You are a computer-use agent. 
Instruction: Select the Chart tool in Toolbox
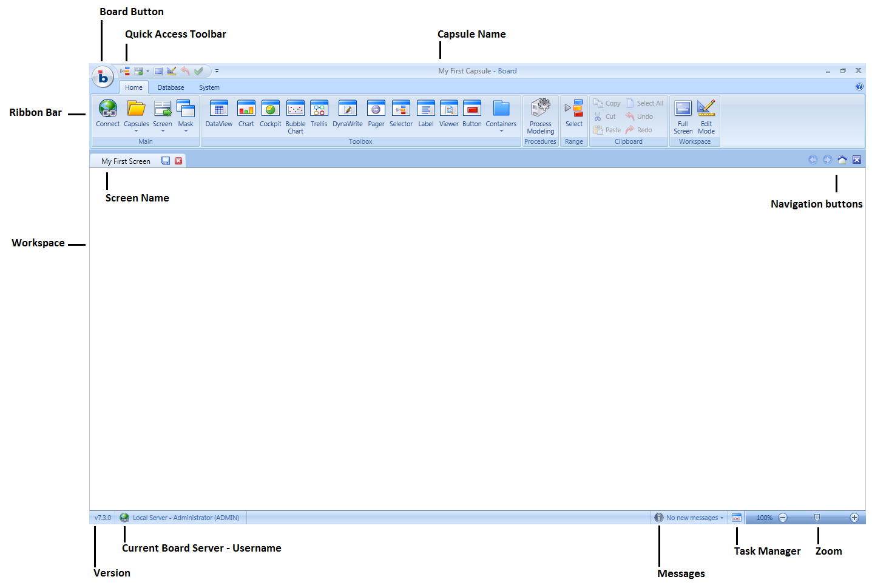(x=246, y=113)
